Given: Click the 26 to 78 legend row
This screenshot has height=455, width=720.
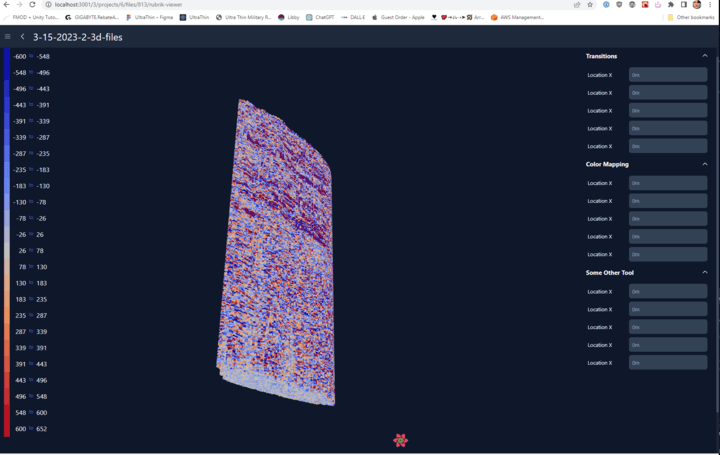Looking at the screenshot, I should point(31,251).
